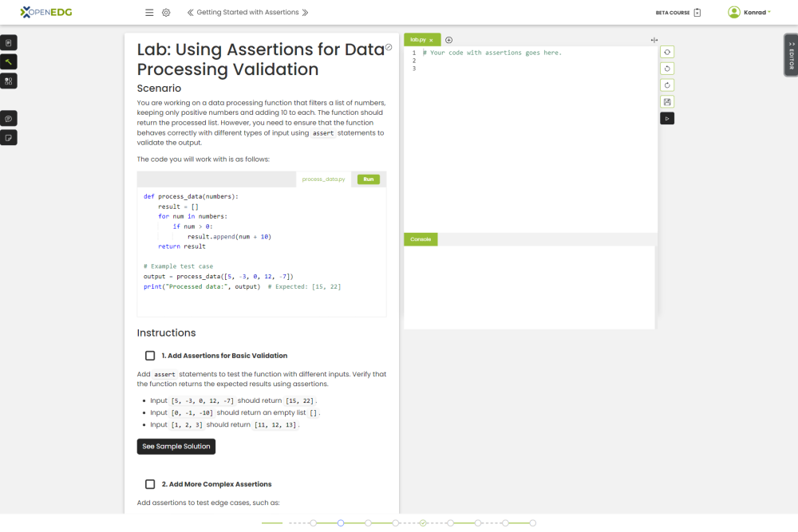Click the hammer tool icon in the sidebar
Screen dimensions: 798x532
9,61
